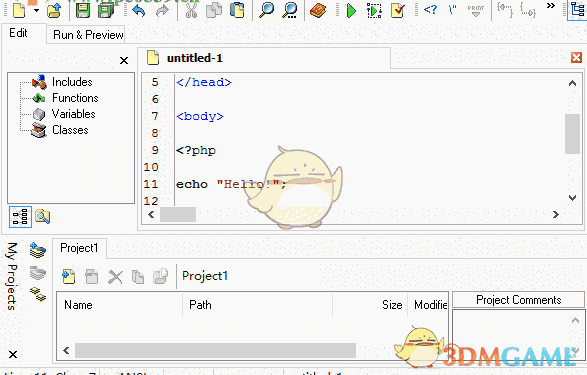Click the Save All icon
587x375 pixels.
pos(106,10)
